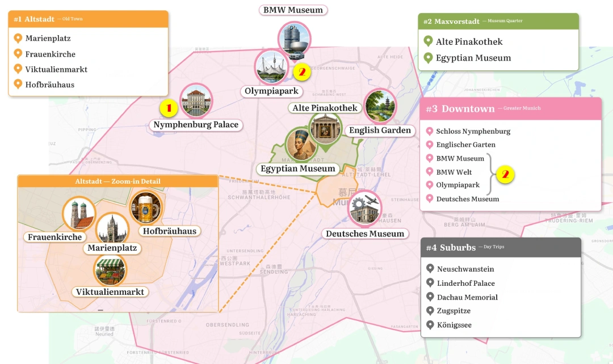
Task: Click the pink pin beside Olympiapark in Downtown list
Action: 429,185
